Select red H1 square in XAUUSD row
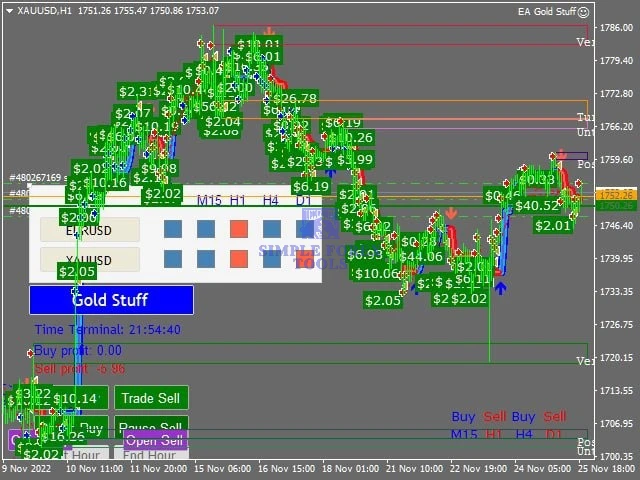This screenshot has height=480, width=640. 238,260
